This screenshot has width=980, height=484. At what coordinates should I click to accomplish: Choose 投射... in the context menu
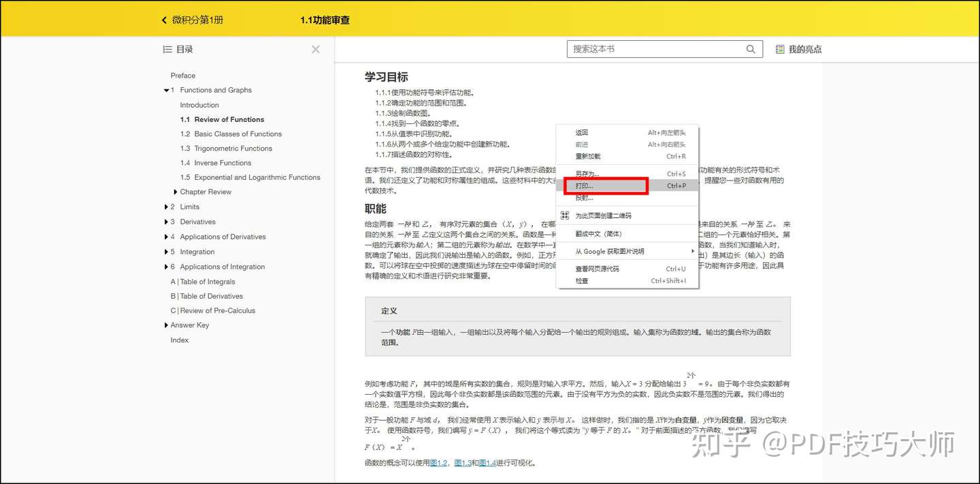[x=627, y=198]
